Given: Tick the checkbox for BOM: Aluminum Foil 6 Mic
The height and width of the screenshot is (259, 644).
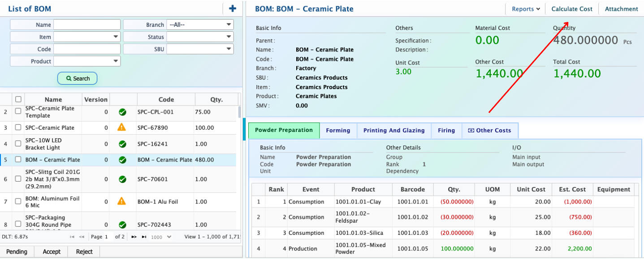Looking at the screenshot, I should [x=18, y=201].
